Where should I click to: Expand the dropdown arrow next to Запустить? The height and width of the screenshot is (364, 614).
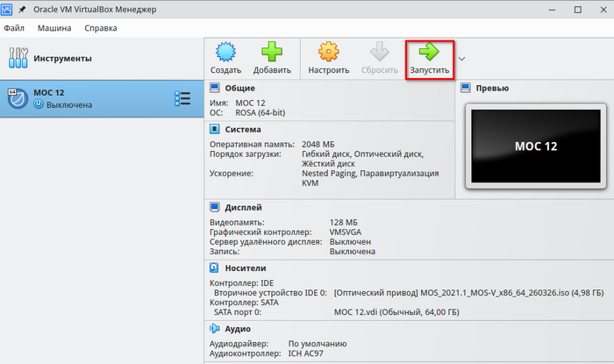coord(461,59)
